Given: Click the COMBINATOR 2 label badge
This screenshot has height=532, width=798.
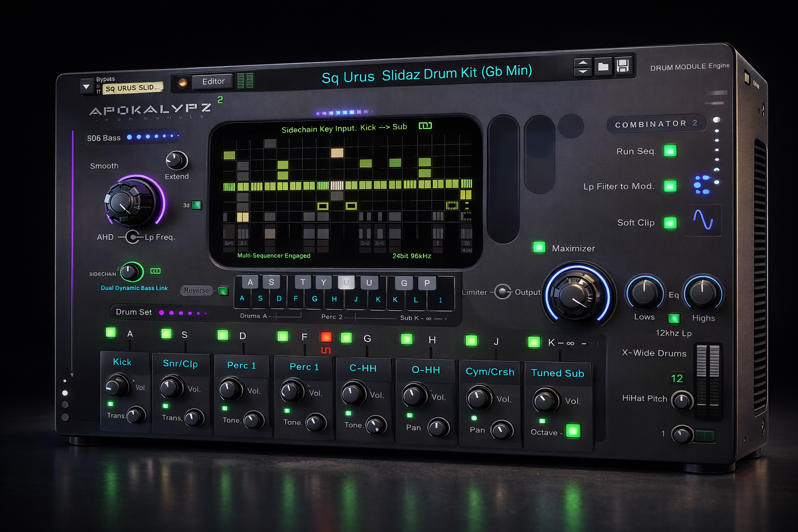Looking at the screenshot, I should pyautogui.click(x=656, y=124).
